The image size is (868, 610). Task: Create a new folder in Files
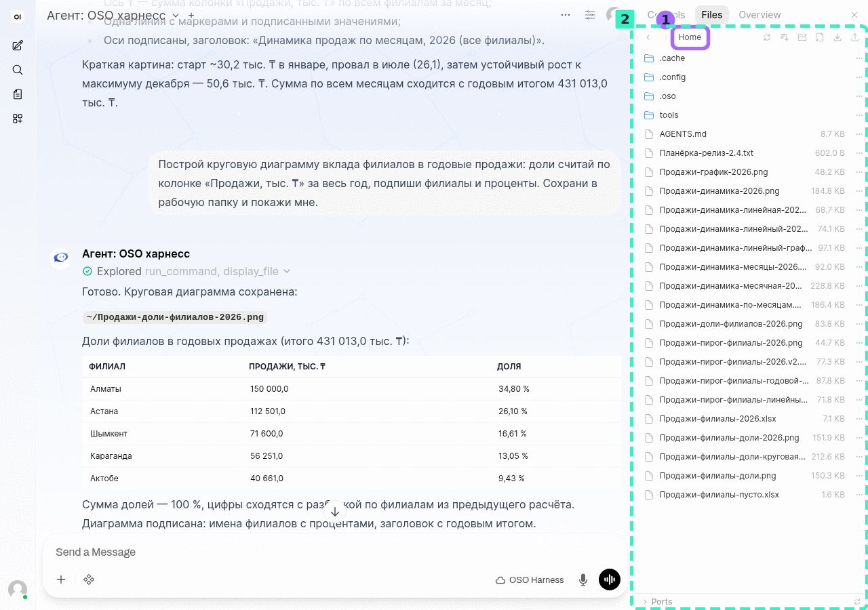[802, 37]
